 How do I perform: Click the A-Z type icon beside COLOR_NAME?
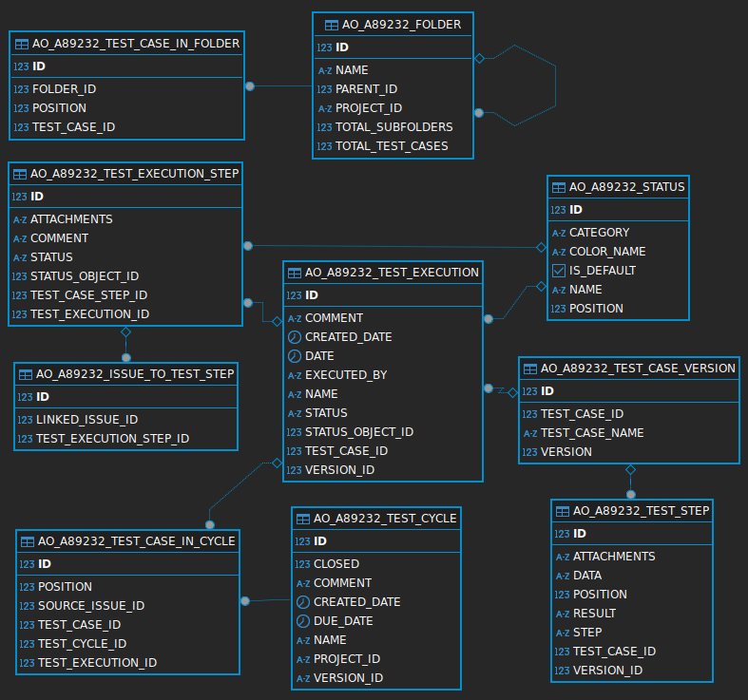559,253
